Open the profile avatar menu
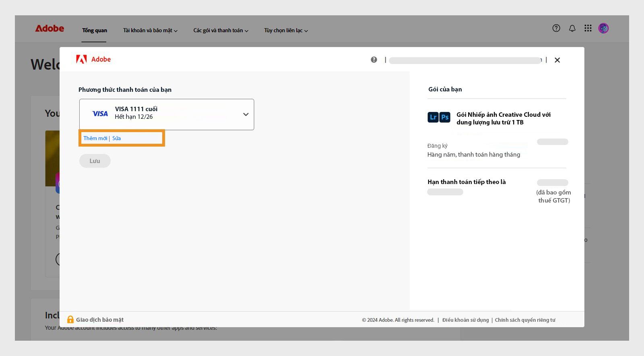This screenshot has height=356, width=644. pyautogui.click(x=603, y=28)
